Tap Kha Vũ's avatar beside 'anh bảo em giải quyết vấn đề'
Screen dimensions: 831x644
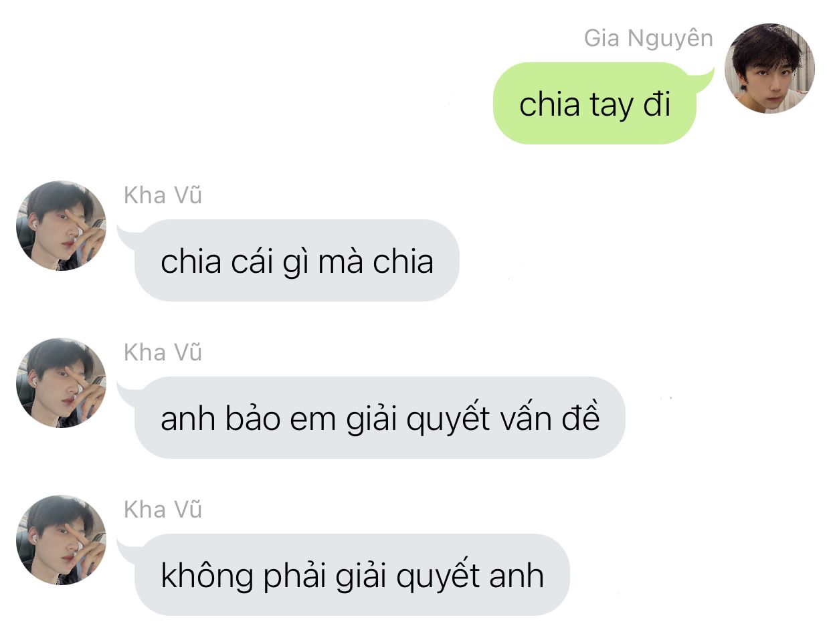61,383
